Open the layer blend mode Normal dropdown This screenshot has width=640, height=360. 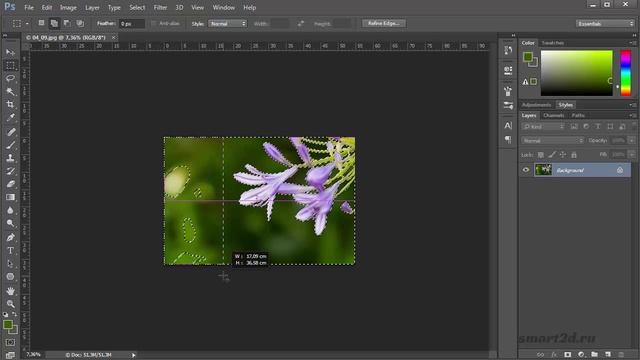[552, 140]
